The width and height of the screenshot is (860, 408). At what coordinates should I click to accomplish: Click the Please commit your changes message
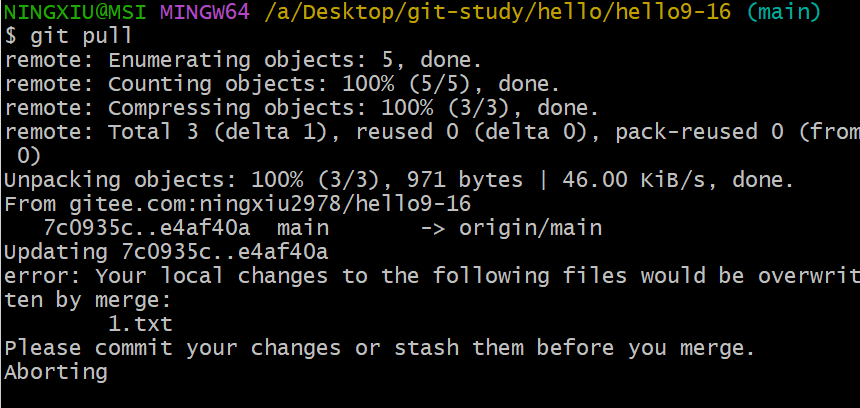[378, 348]
